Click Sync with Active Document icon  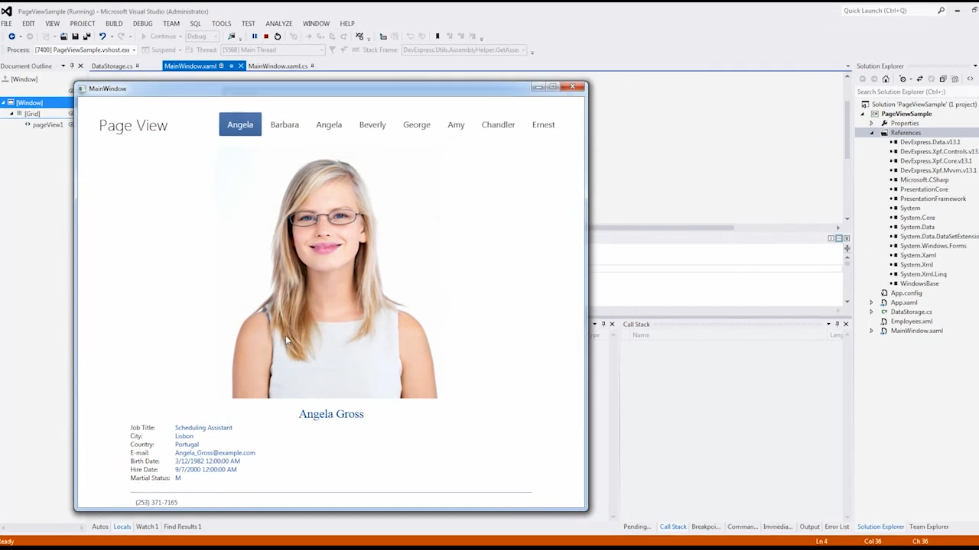point(920,79)
